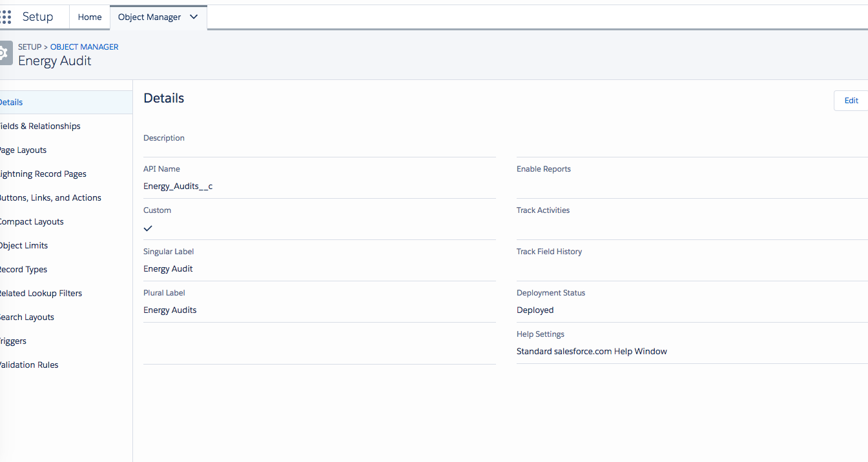Switch to the Home tab

(x=90, y=17)
